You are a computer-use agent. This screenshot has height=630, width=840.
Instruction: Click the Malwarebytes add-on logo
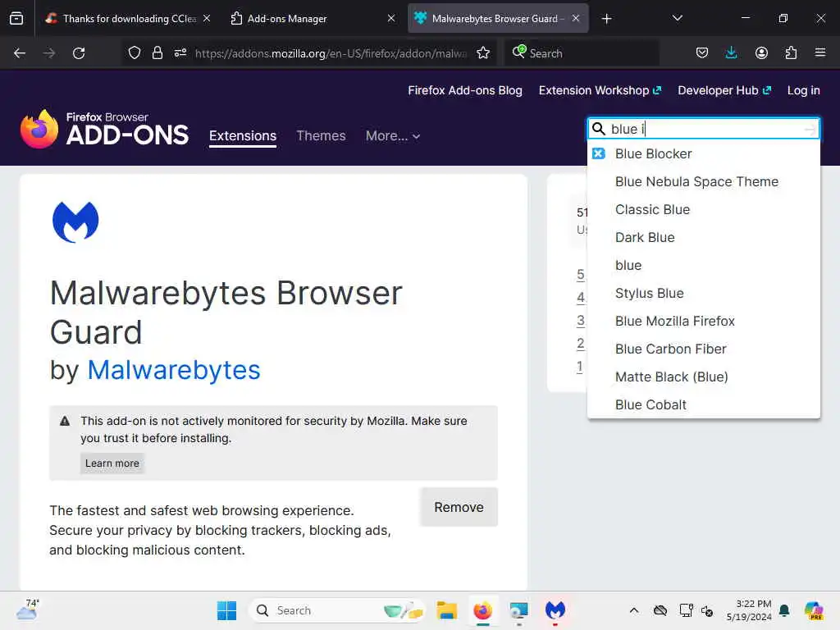tap(75, 221)
